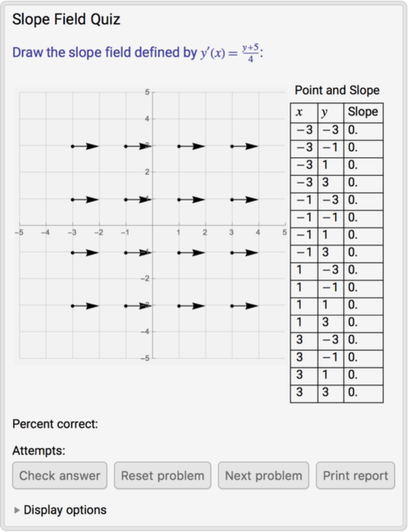Click the differential equation prompt text
Image resolution: width=408 pixels, height=532 pixels.
[138, 53]
